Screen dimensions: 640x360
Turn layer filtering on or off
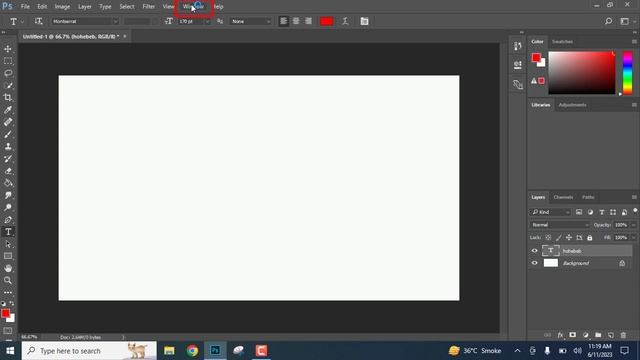tap(635, 211)
